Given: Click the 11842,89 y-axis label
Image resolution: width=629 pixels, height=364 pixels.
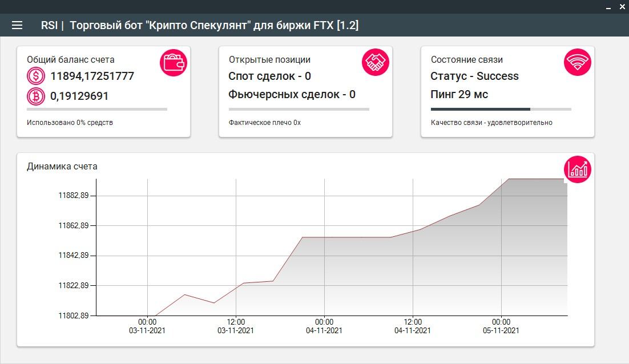Looking at the screenshot, I should click(x=74, y=256).
